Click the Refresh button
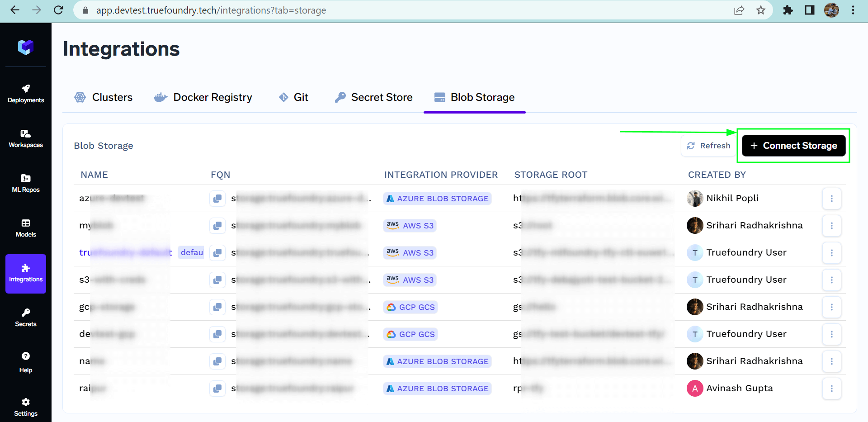 pyautogui.click(x=708, y=146)
